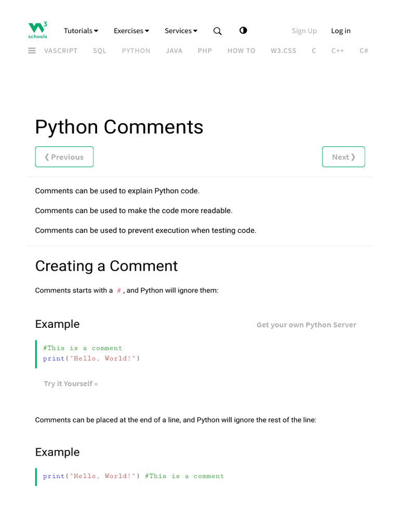Open HOW TO in the topic bar

click(x=241, y=51)
